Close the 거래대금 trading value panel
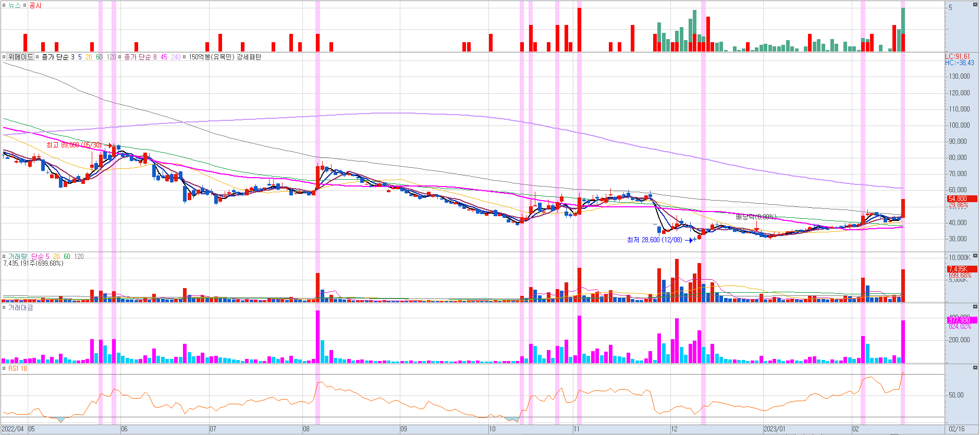 coord(975,307)
